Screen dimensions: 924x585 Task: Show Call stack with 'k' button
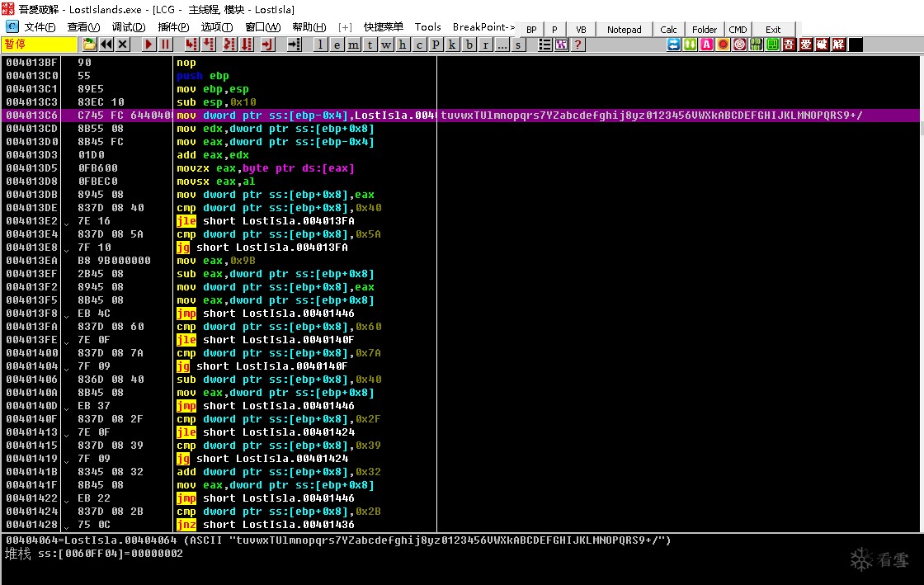452,45
